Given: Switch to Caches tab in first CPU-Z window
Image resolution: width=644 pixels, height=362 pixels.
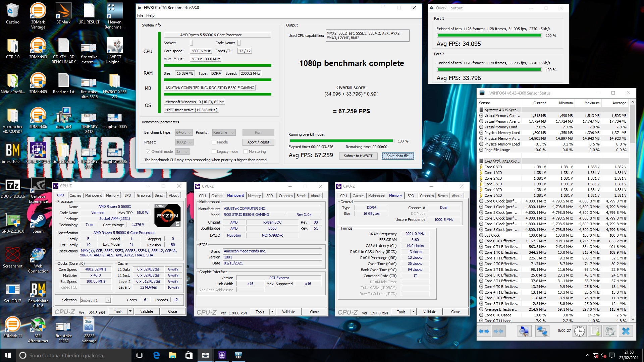Looking at the screenshot, I should [x=75, y=195].
